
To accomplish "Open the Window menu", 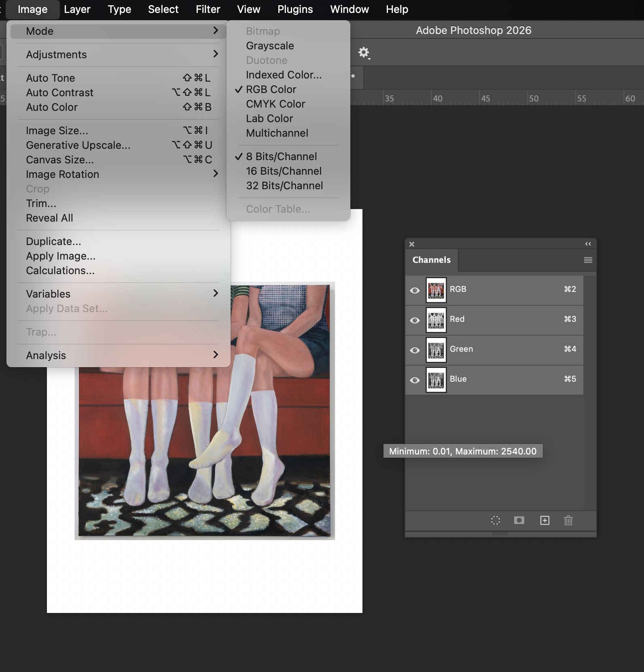I will click(x=350, y=9).
